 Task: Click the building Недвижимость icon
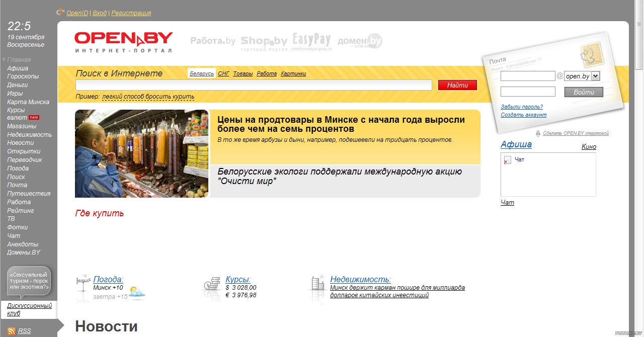pyautogui.click(x=317, y=284)
